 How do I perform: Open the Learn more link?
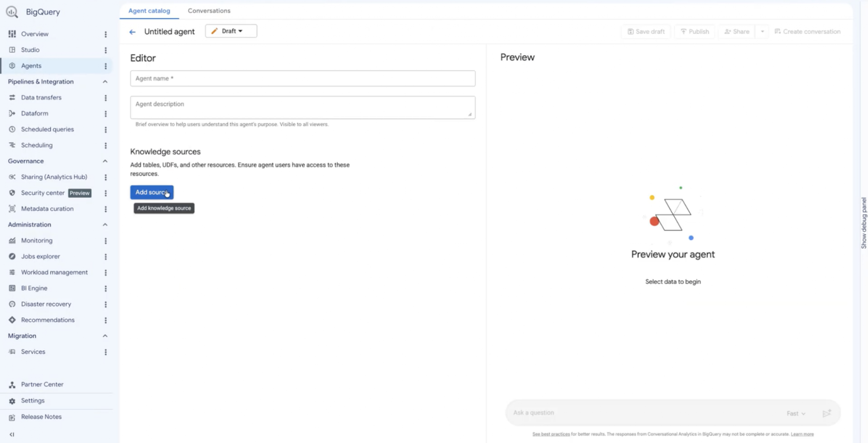point(802,434)
